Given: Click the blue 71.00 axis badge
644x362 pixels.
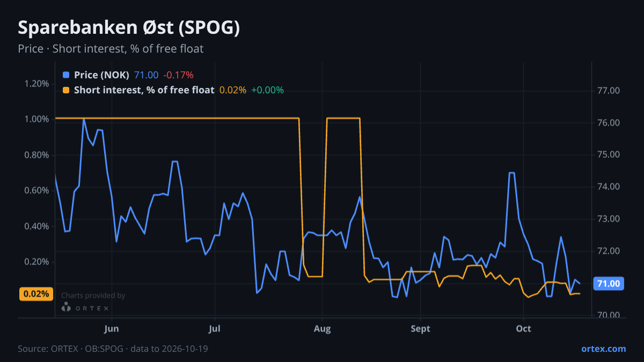Looking at the screenshot, I should 609,283.
